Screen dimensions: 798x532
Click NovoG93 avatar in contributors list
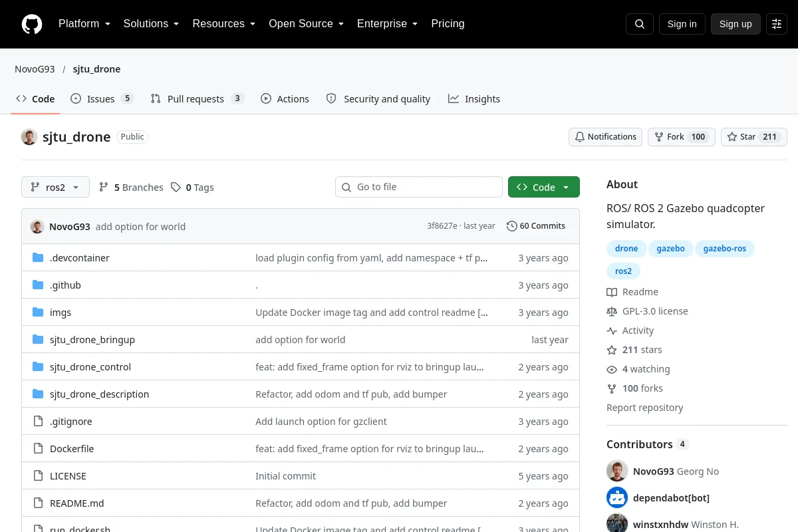pos(617,471)
